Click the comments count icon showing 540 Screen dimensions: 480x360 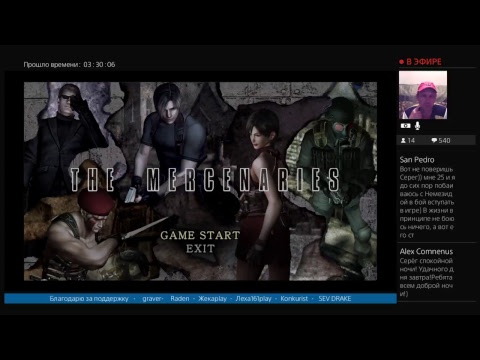(x=434, y=141)
